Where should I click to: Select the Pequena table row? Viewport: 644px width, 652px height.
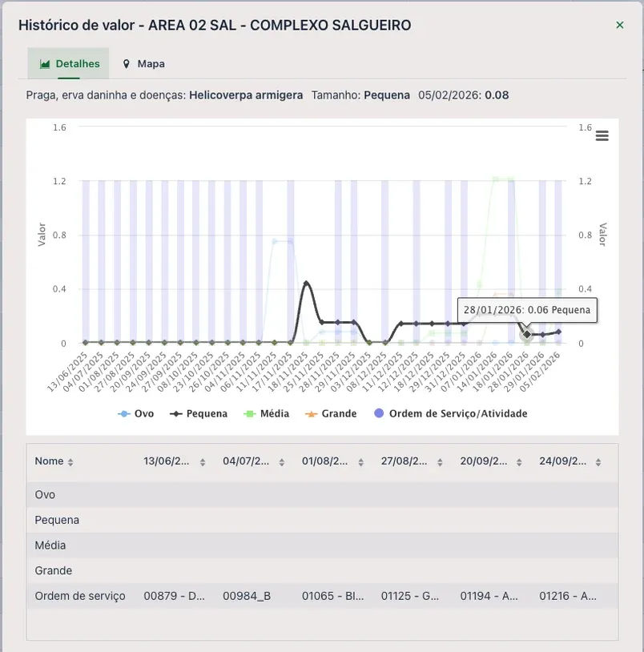(322, 520)
